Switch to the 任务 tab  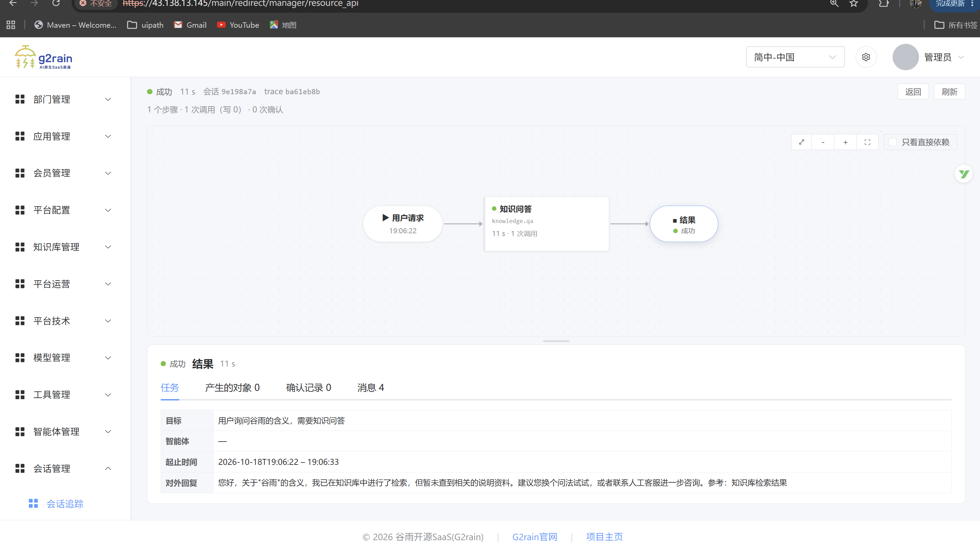170,387
